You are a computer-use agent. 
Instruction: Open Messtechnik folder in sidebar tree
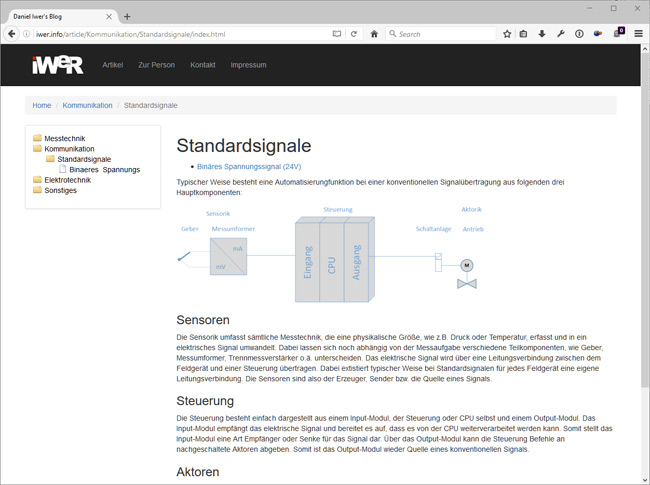pos(65,138)
